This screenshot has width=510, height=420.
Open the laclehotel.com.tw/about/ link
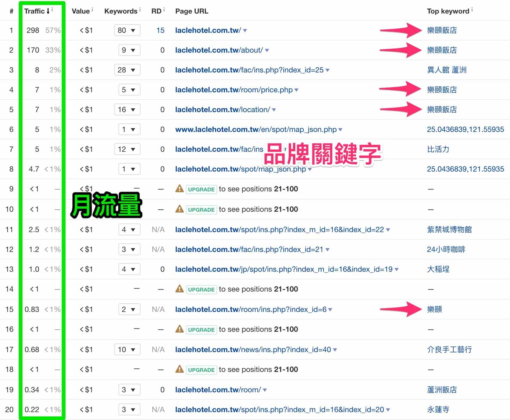click(x=219, y=50)
